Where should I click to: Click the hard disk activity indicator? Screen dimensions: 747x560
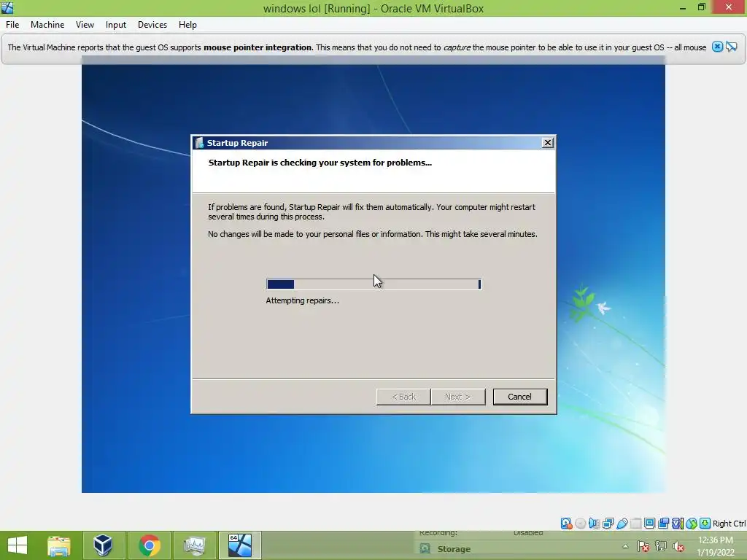(x=566, y=524)
